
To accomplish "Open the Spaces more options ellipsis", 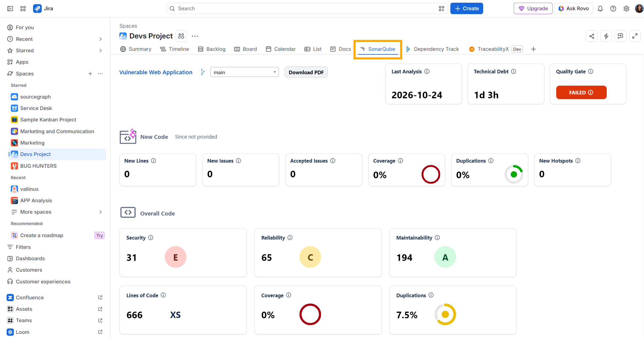I will click(x=100, y=74).
